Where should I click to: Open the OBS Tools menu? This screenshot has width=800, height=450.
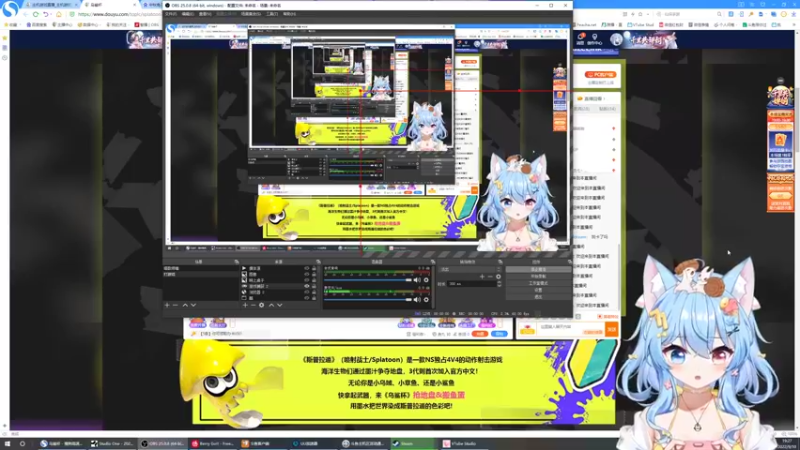click(x=272, y=14)
